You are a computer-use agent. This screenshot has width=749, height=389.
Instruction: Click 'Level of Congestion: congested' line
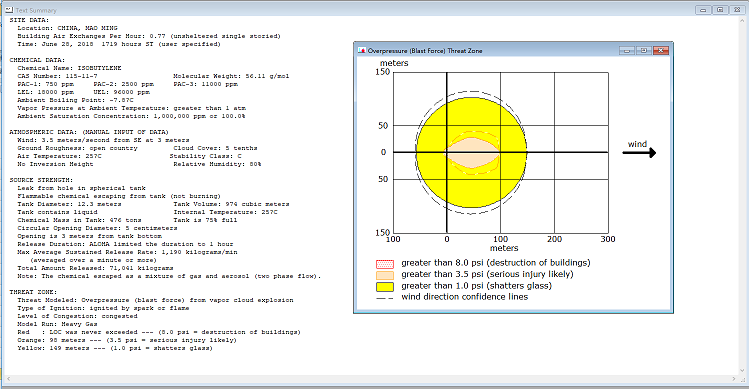coord(77,316)
